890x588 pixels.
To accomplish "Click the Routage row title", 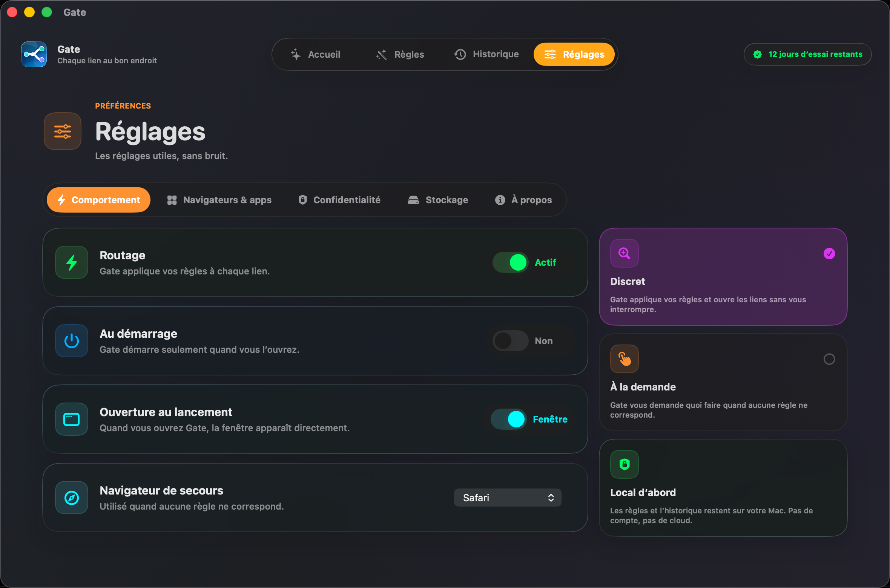I will (x=123, y=255).
